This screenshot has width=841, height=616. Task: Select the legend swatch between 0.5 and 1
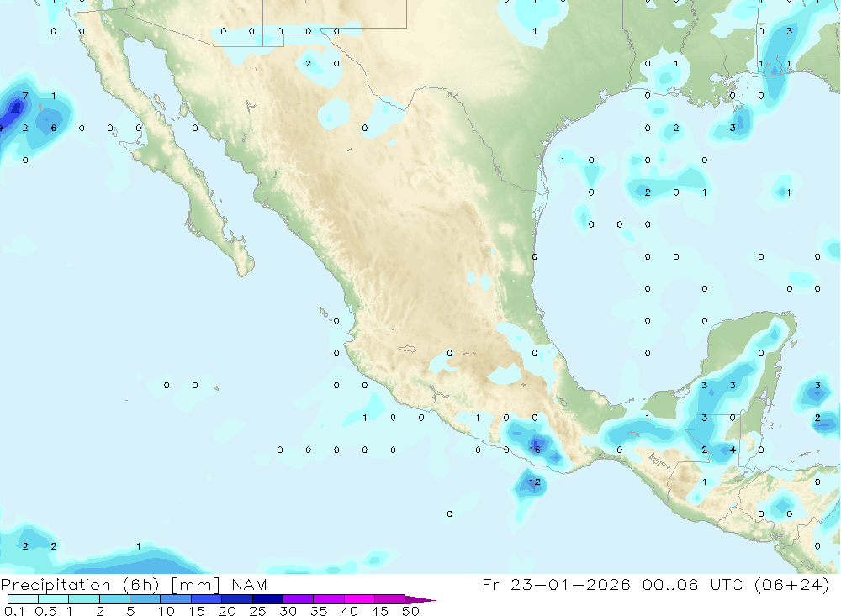(x=53, y=599)
